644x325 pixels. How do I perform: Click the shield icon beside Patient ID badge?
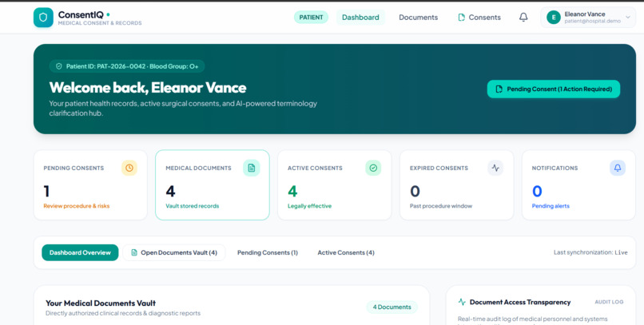click(59, 66)
